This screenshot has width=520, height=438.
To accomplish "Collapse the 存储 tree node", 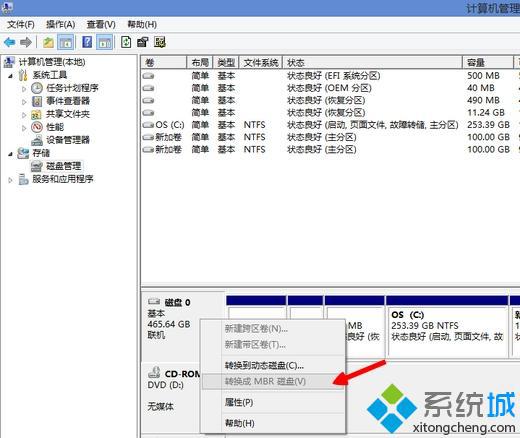I will [11, 154].
